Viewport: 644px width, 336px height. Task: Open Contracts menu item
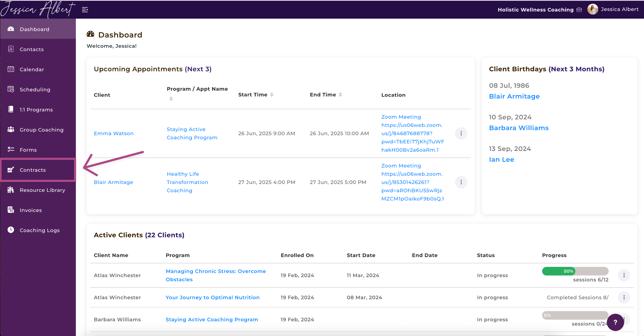(x=38, y=170)
